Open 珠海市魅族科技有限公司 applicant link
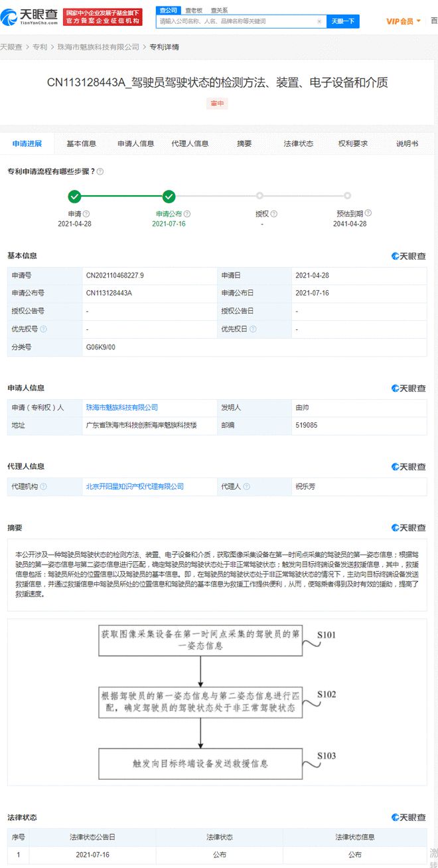The width and height of the screenshot is (438, 868). [x=122, y=407]
